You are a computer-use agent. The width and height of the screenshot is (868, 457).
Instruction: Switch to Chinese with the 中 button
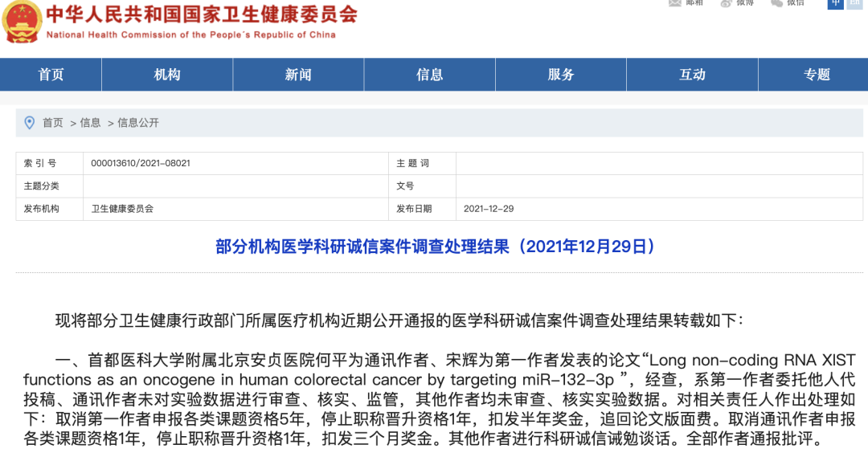click(x=836, y=3)
